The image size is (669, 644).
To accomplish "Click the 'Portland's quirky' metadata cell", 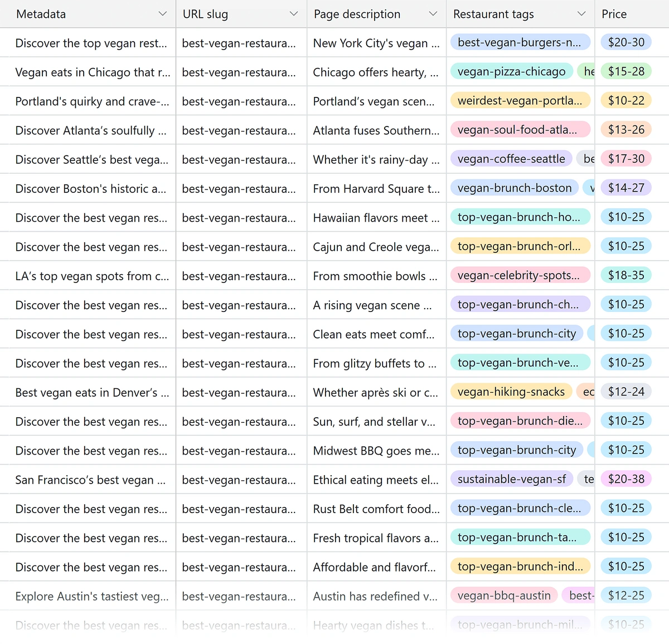I will [92, 101].
